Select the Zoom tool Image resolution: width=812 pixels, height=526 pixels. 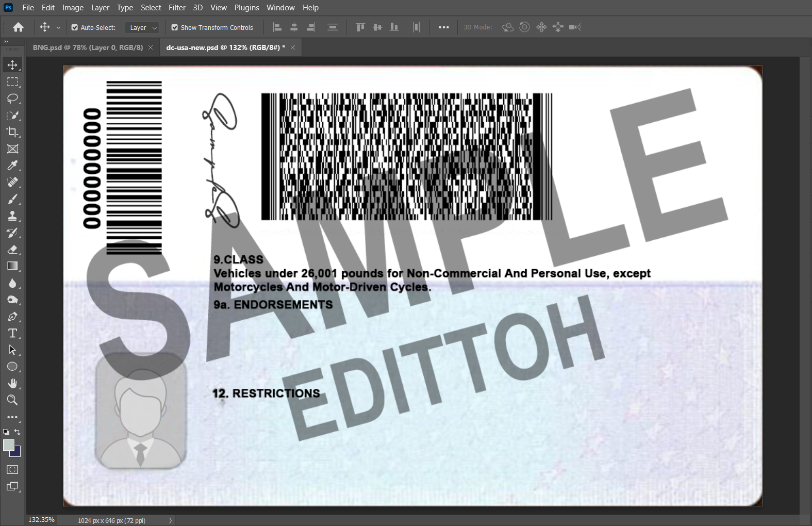12,400
